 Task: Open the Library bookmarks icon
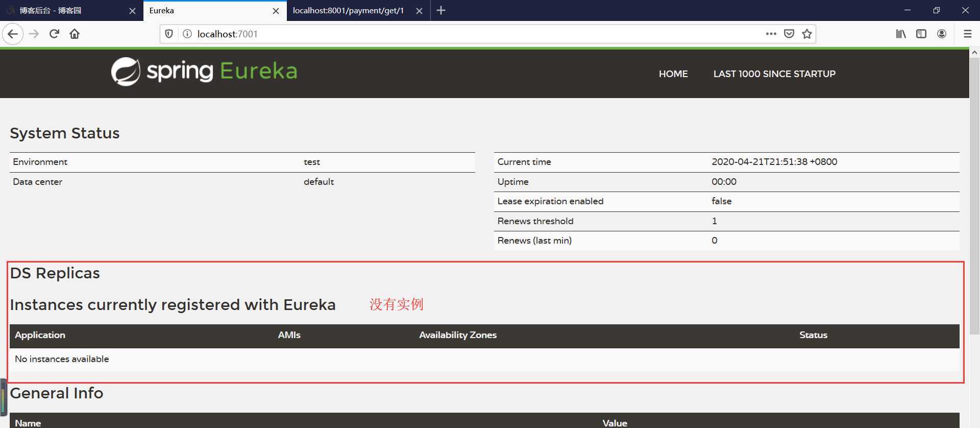[x=901, y=34]
